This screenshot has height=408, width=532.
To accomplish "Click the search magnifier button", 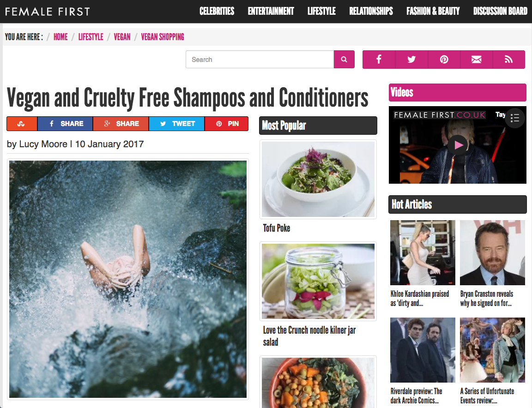I will coord(344,60).
